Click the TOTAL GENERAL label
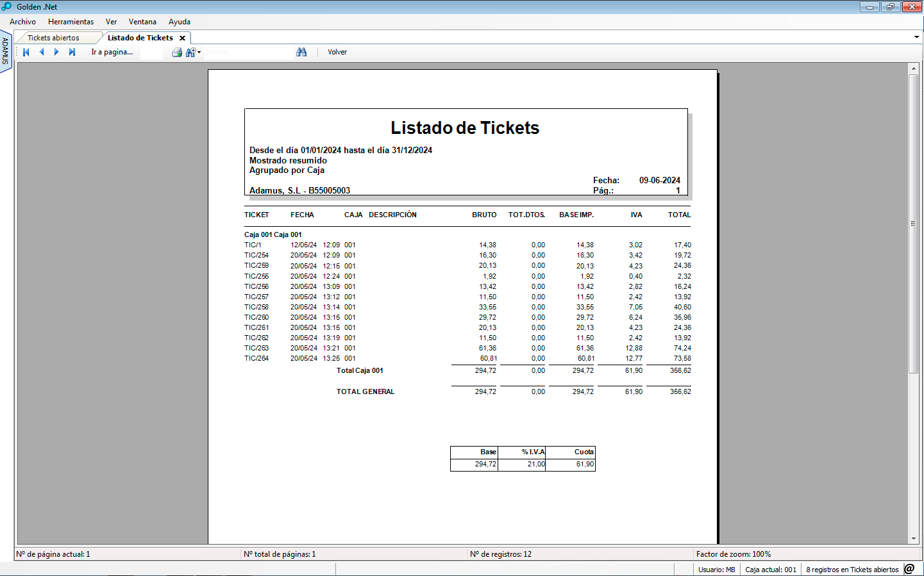Viewport: 924px width, 576px height. point(365,391)
